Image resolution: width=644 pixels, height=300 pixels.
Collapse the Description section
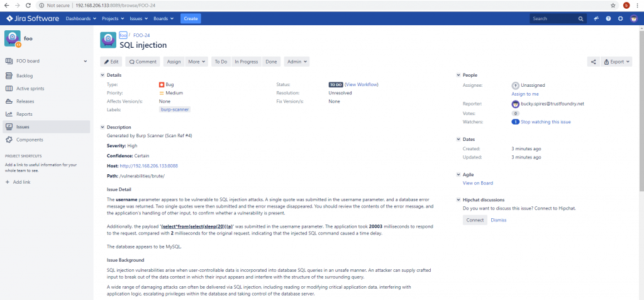[103, 127]
